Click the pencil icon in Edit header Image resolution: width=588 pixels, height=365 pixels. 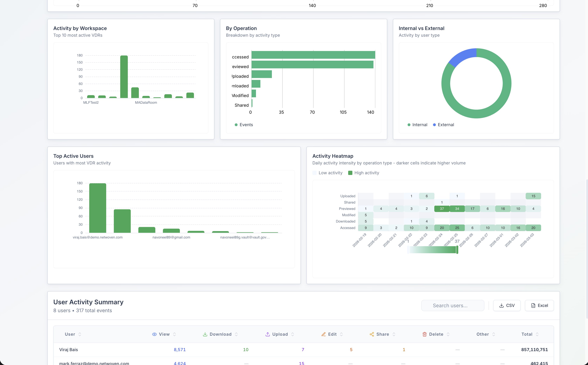pos(324,334)
